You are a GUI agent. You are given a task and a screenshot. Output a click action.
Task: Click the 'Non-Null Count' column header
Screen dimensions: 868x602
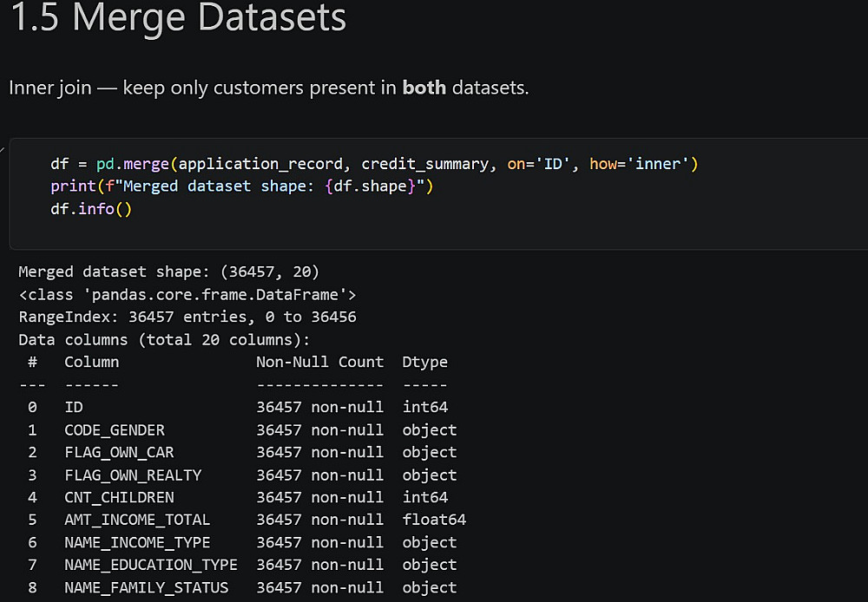(x=319, y=362)
